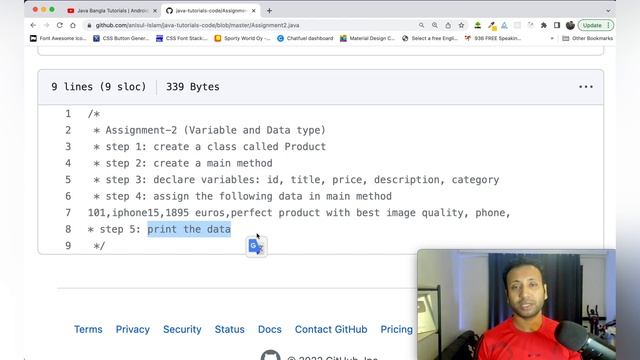The width and height of the screenshot is (640, 360).
Task: Click line number 1
Action: tap(68, 114)
